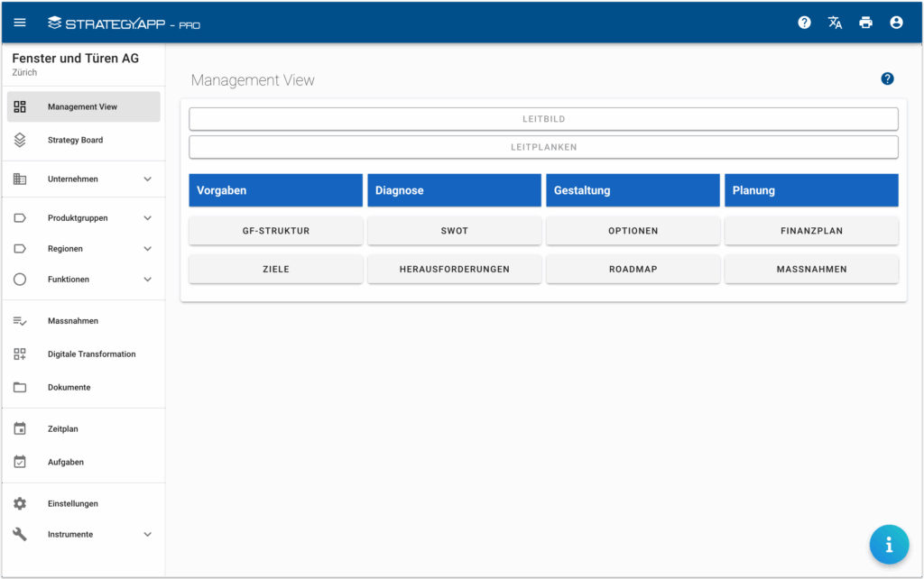This screenshot has width=924, height=579.
Task: Click the Leitbild bar
Action: [x=543, y=119]
